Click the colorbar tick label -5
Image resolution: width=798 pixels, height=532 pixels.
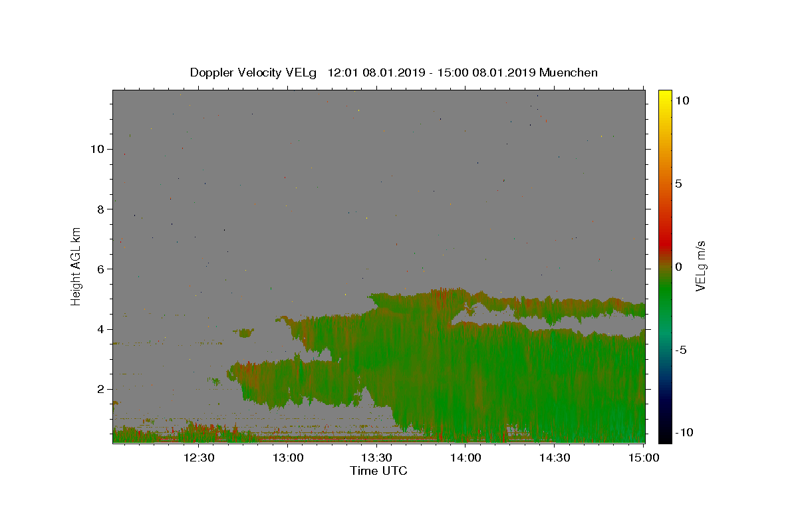[x=680, y=350]
